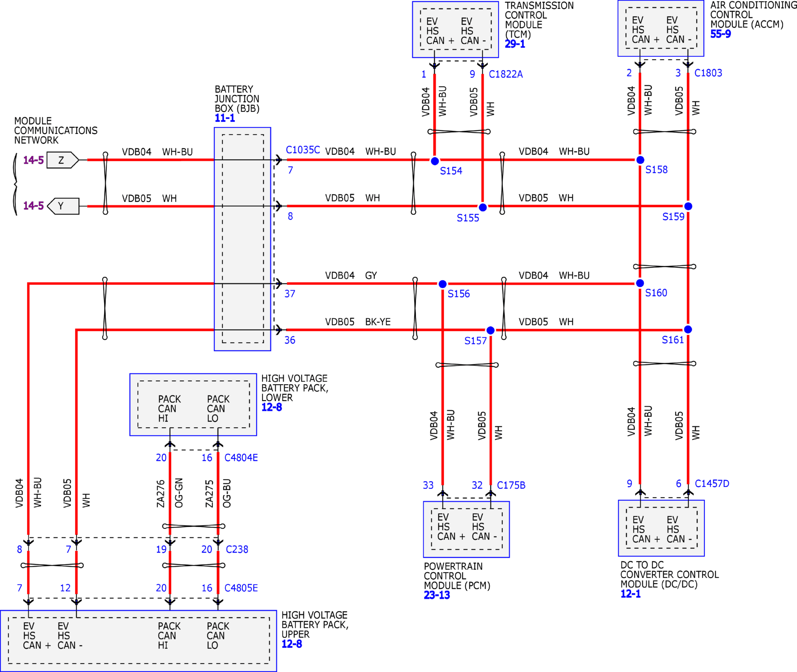The width and height of the screenshot is (797, 672).
Task: Open the 55-9 link for ACCM
Action: 720,34
